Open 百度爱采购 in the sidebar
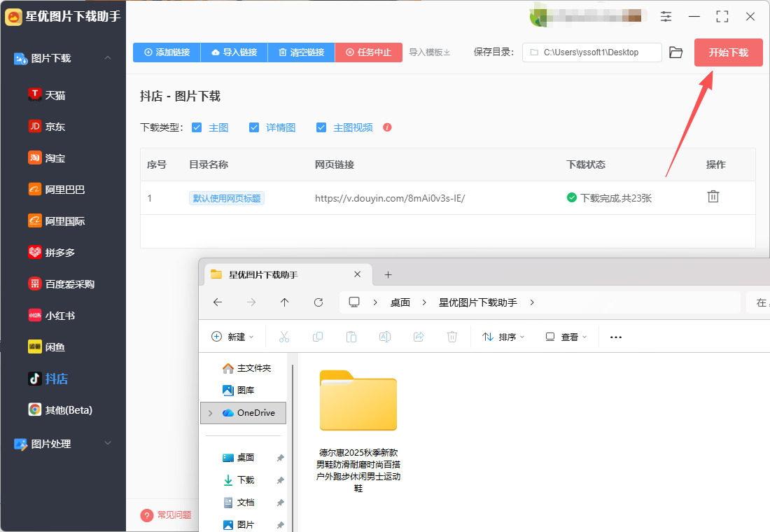This screenshot has height=532, width=770. point(62,283)
